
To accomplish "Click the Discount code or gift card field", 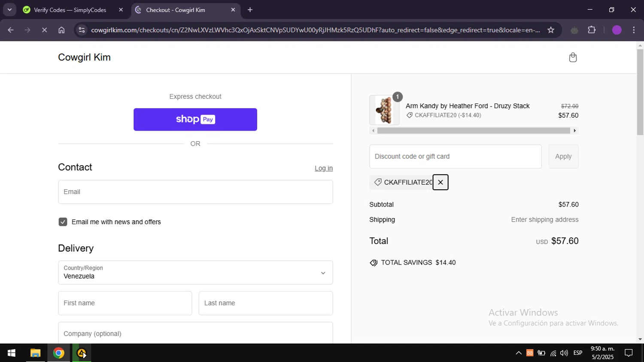I will 456,156.
